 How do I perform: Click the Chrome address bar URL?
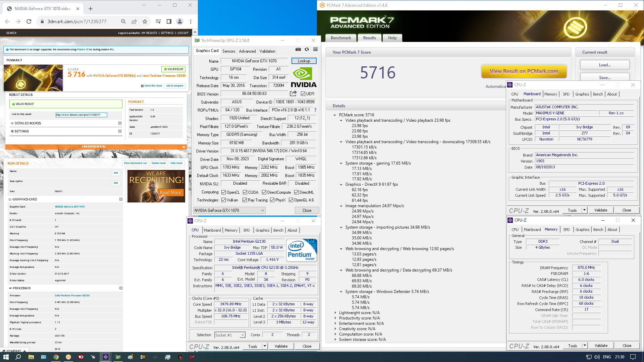[x=77, y=21]
